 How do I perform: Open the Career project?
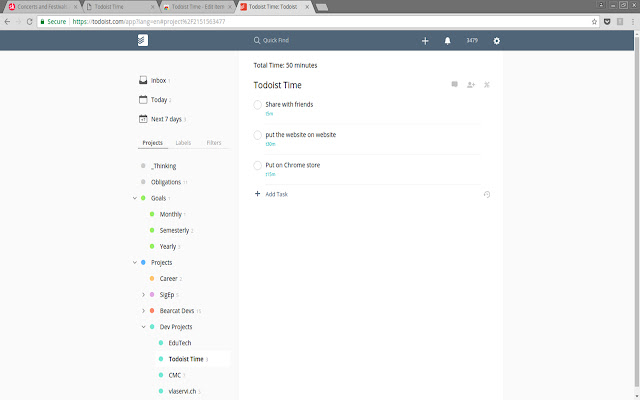pyautogui.click(x=169, y=279)
